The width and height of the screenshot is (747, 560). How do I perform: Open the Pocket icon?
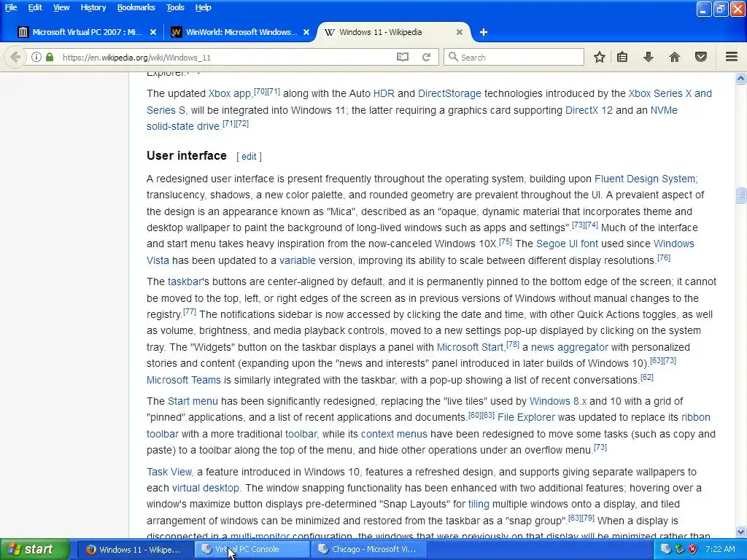pyautogui.click(x=701, y=57)
